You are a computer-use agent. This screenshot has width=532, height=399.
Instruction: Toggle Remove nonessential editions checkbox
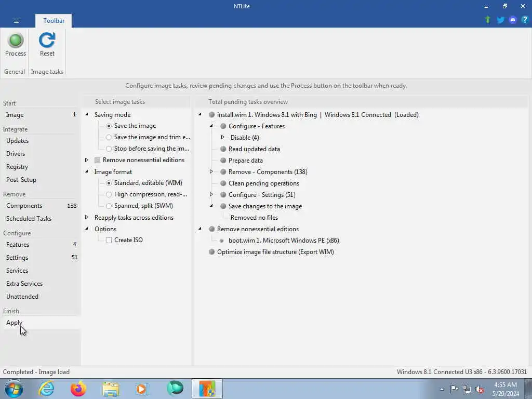pyautogui.click(x=97, y=160)
